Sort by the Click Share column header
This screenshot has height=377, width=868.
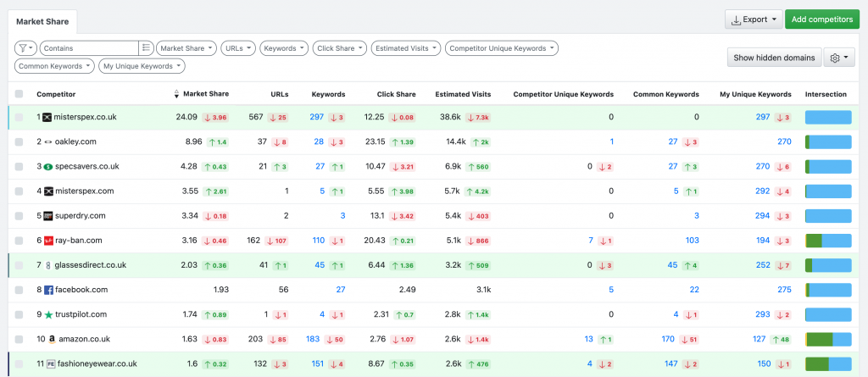coord(397,94)
